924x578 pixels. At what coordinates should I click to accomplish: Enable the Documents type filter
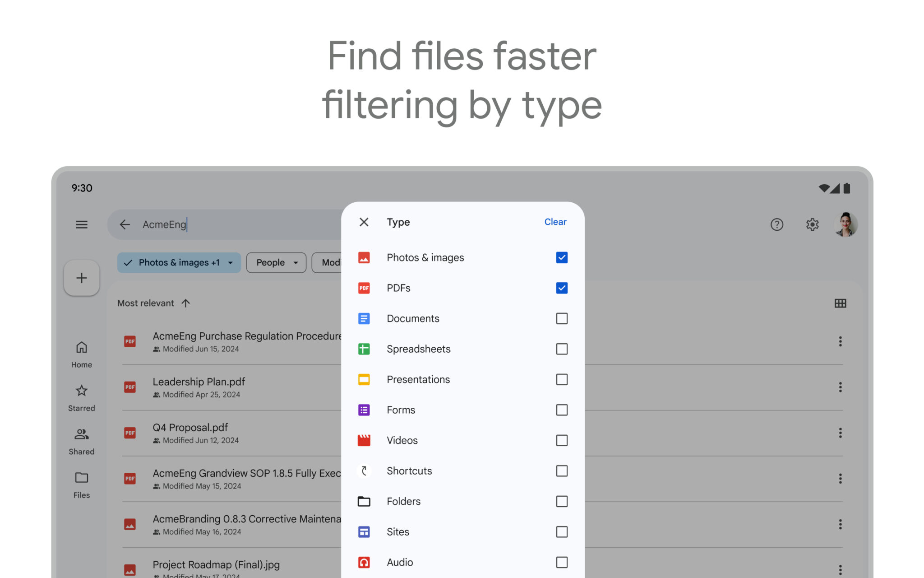[561, 318]
